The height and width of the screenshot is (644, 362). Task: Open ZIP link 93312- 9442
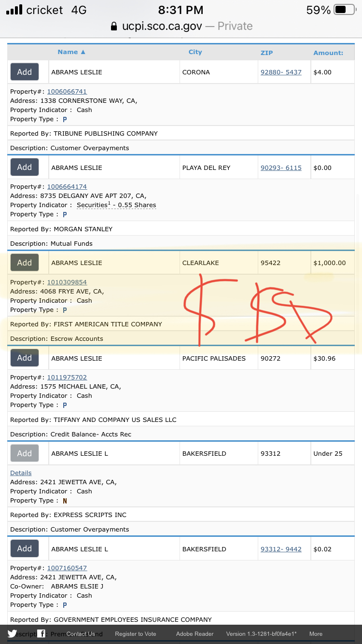click(x=281, y=549)
